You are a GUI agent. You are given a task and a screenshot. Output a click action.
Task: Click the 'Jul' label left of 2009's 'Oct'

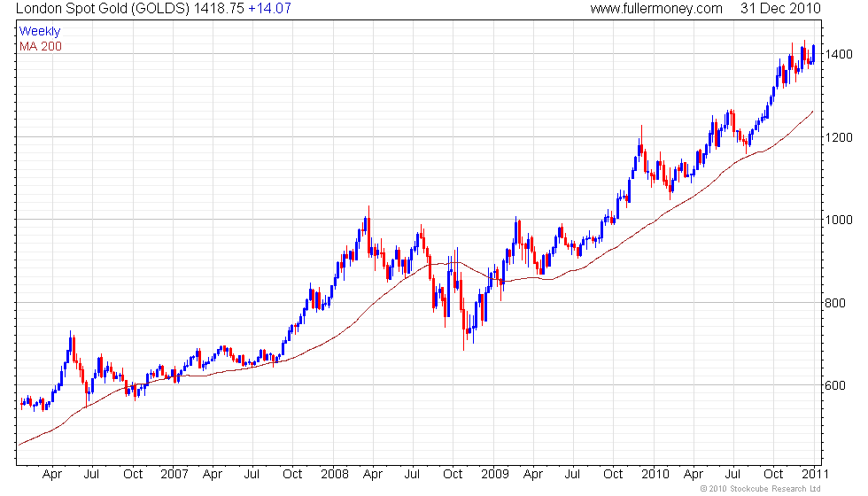click(572, 475)
